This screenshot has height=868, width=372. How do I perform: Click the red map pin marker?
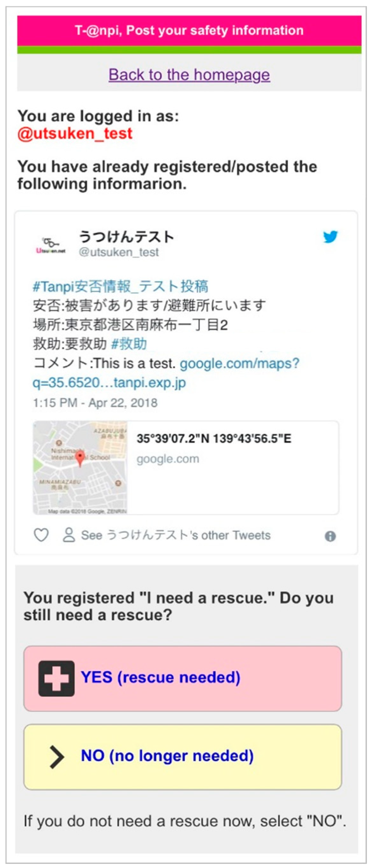(x=80, y=459)
